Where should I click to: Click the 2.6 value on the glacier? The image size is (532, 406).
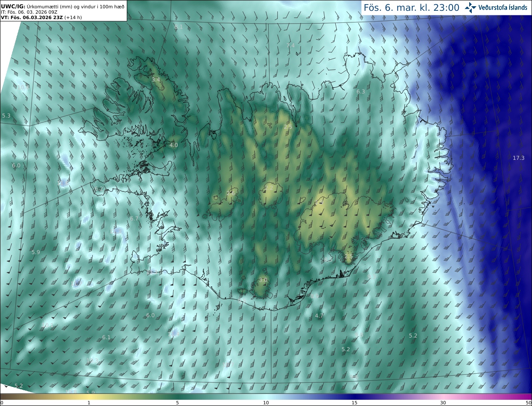[231, 193]
